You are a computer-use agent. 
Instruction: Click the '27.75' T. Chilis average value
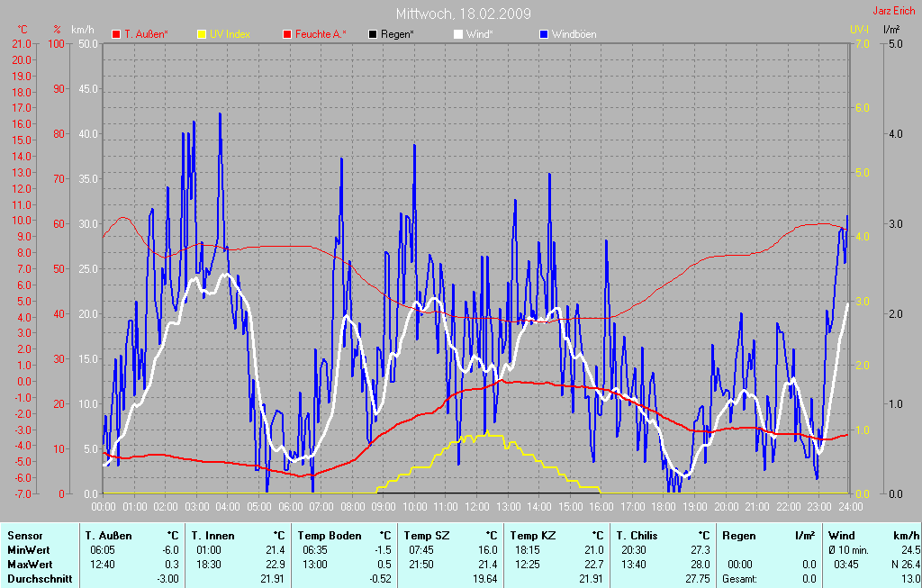[x=698, y=579]
